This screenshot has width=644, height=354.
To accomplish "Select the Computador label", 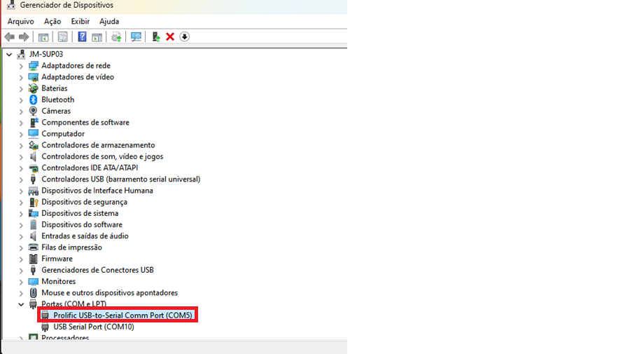I will (x=63, y=134).
